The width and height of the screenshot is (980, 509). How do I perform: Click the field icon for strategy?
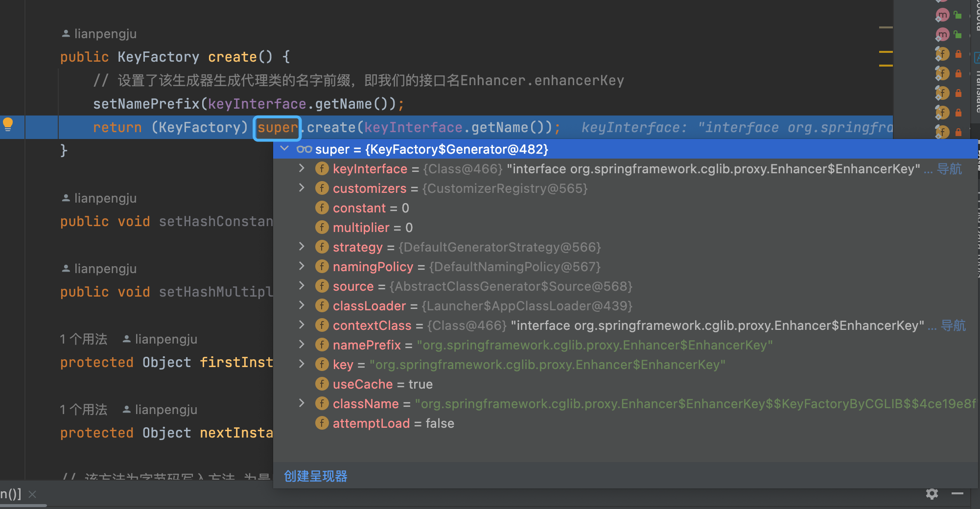(x=322, y=247)
